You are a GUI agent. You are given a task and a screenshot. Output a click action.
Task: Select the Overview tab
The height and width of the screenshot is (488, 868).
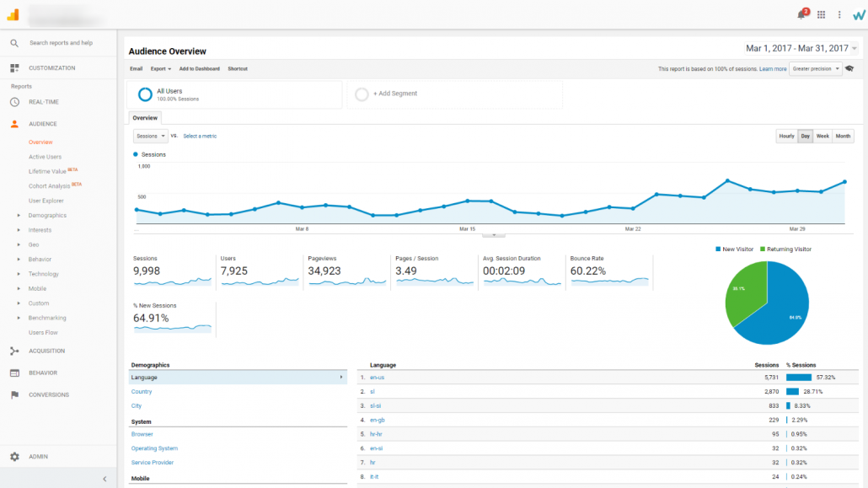144,118
